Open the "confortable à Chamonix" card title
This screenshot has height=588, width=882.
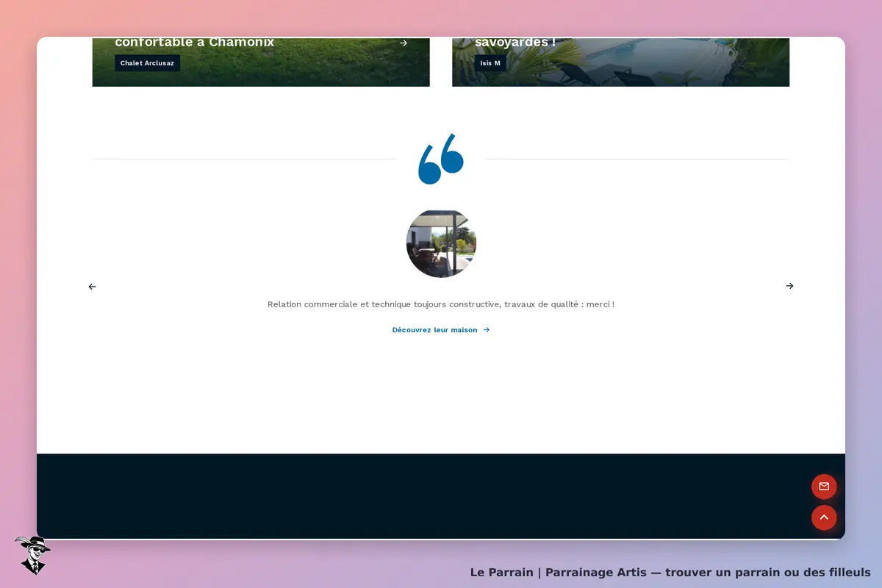click(195, 43)
